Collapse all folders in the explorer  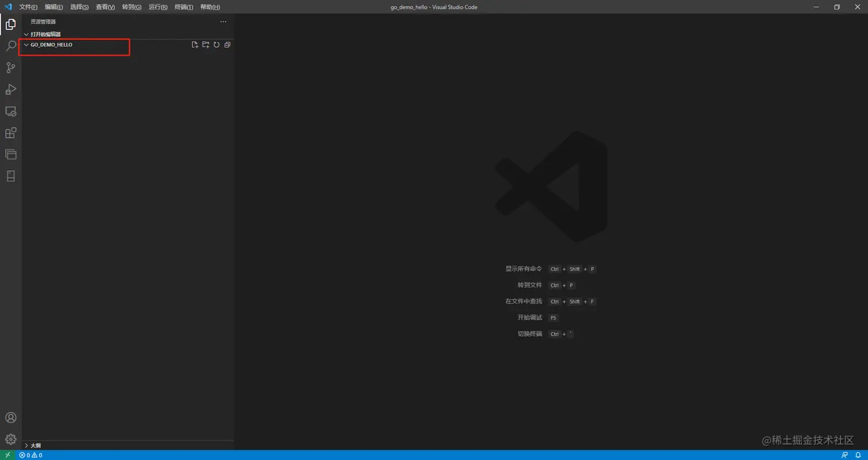pyautogui.click(x=227, y=45)
